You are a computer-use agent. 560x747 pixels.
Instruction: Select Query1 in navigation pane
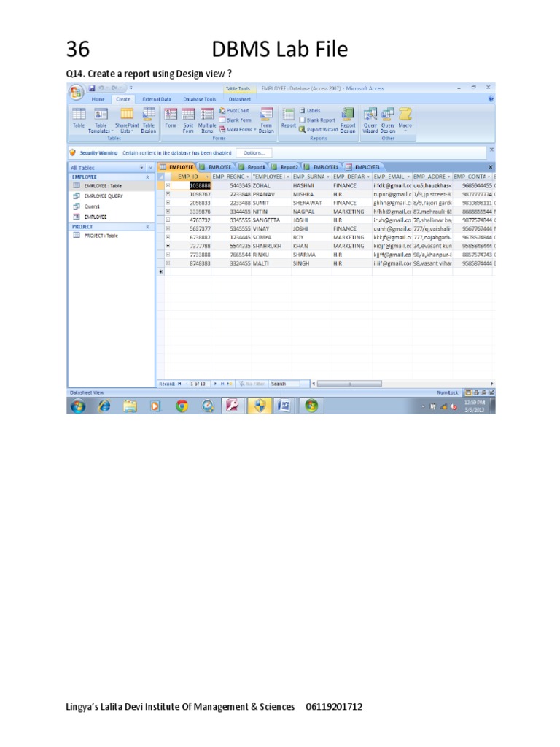[x=112, y=206]
